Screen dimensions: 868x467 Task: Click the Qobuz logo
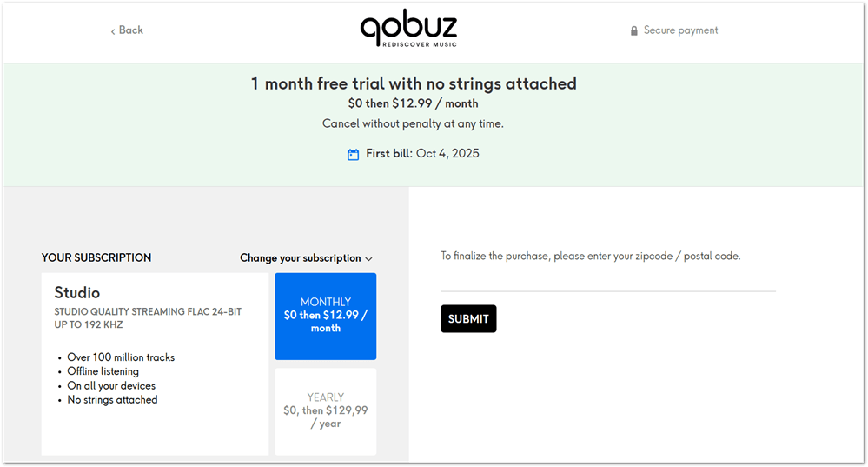pos(408,29)
